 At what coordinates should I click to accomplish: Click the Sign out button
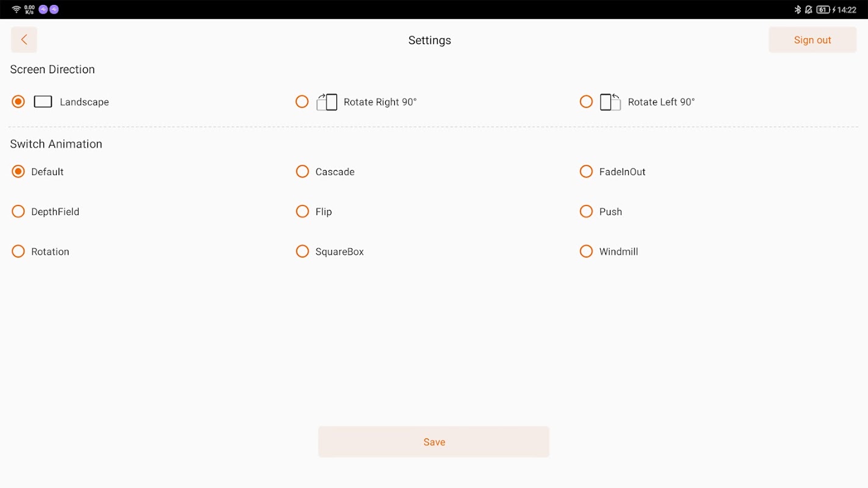[812, 40]
